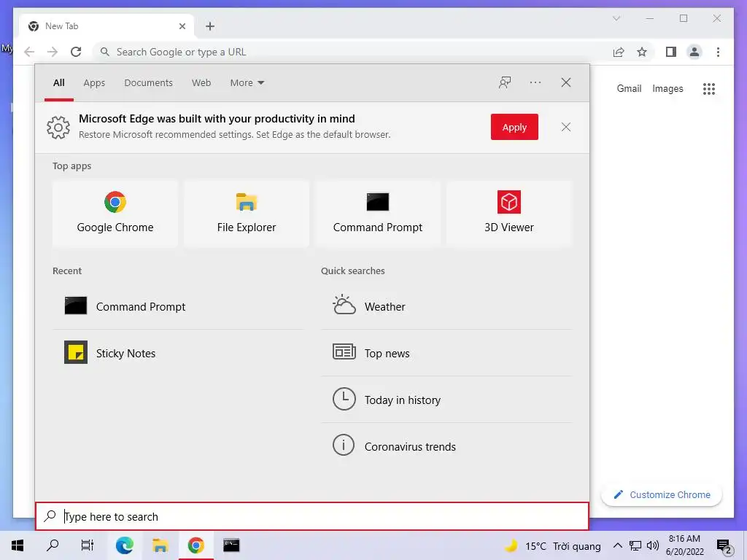Open search panel options ellipsis
The image size is (747, 560).
point(535,82)
